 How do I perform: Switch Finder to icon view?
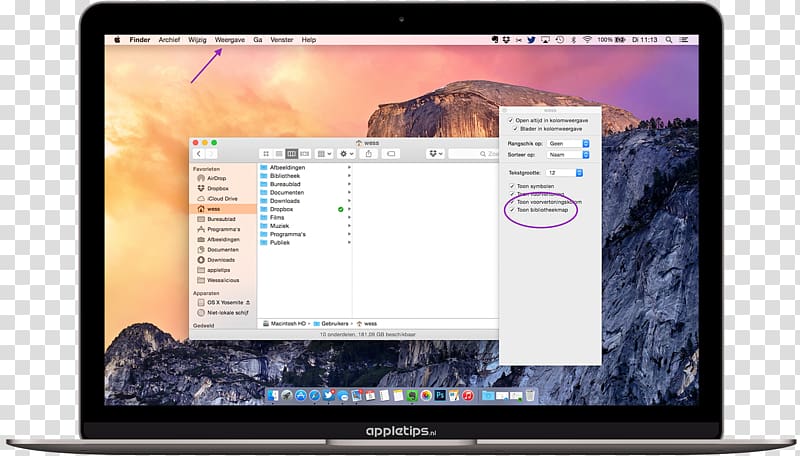266,154
